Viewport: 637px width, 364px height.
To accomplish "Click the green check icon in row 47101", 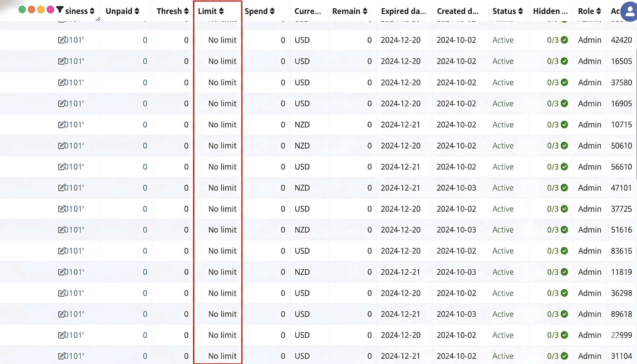I will pyautogui.click(x=564, y=188).
